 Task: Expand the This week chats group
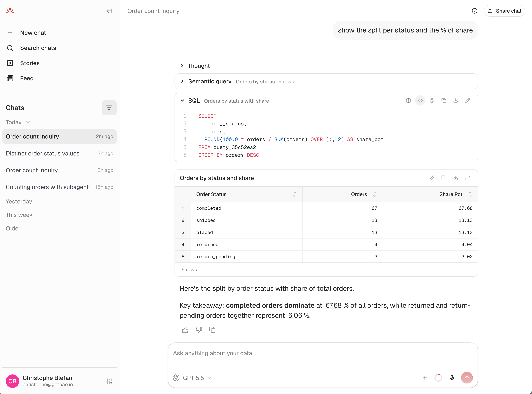pyautogui.click(x=19, y=215)
